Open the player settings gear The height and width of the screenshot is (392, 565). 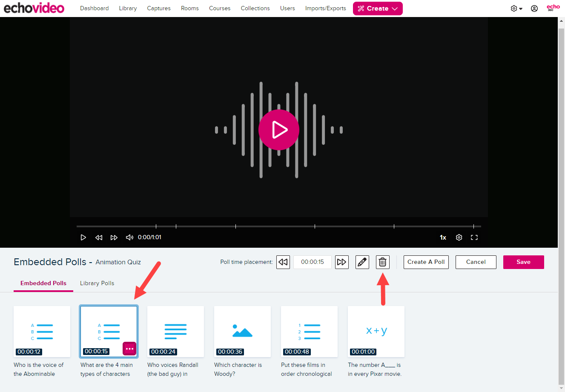point(459,237)
